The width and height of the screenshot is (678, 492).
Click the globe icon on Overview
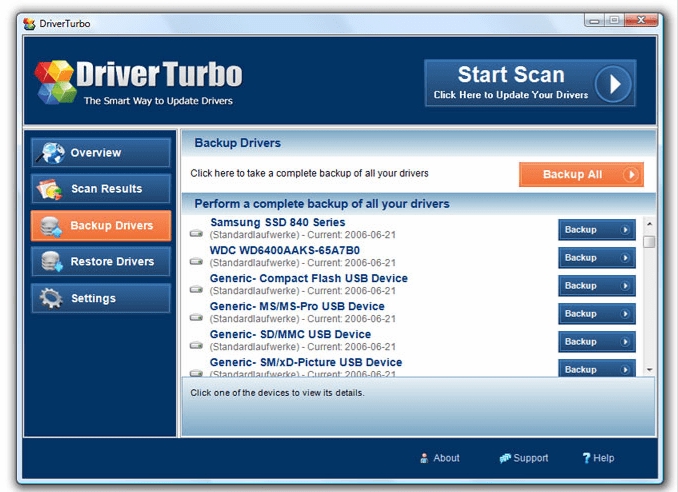(51, 153)
